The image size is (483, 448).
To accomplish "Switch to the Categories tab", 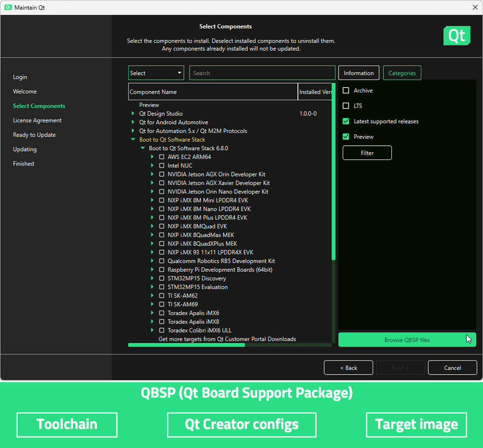I will [402, 73].
